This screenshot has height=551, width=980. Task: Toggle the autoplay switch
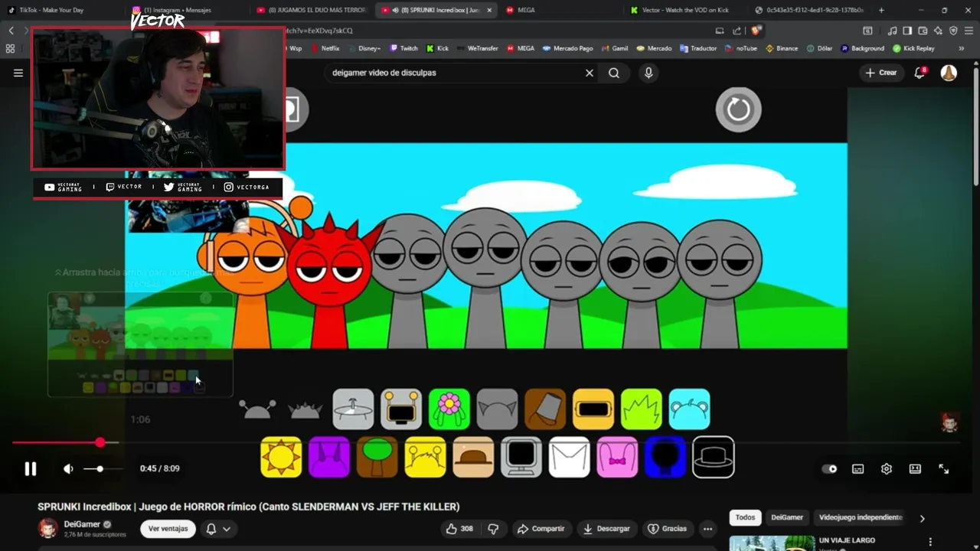tap(830, 468)
